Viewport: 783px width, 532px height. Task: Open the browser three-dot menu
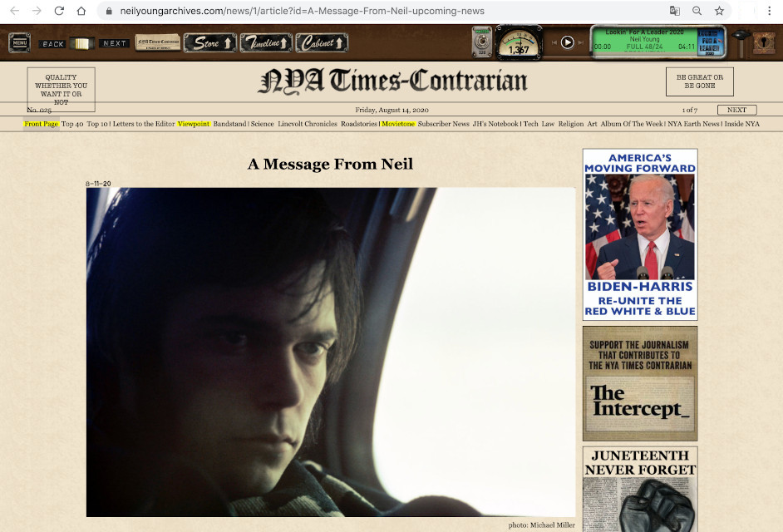click(x=770, y=11)
